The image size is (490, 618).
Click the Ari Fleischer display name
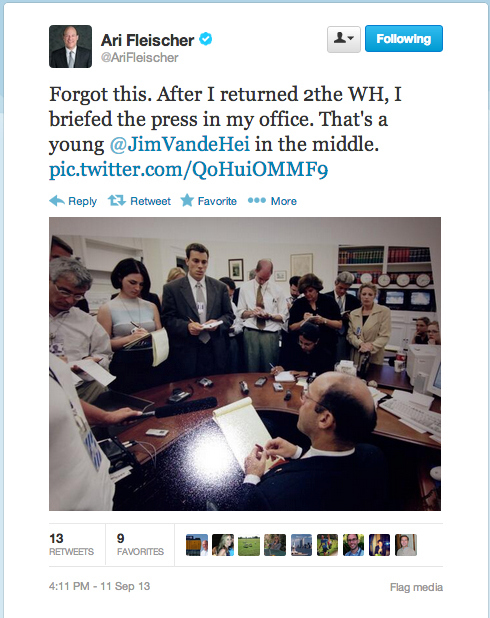[x=147, y=40]
